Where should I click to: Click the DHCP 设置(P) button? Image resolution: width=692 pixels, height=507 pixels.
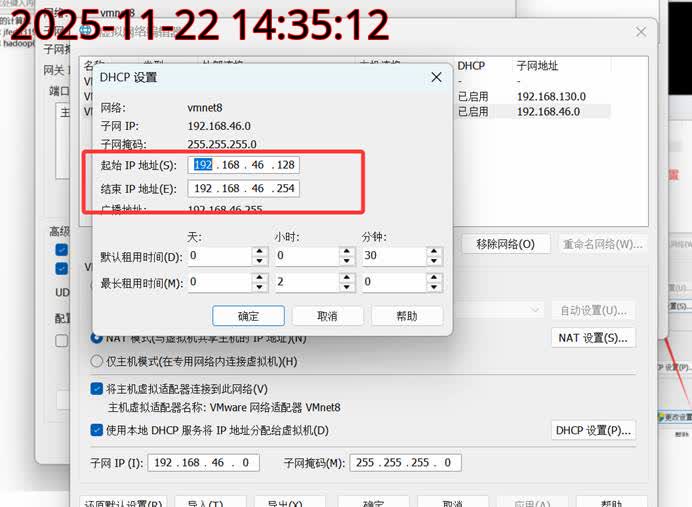click(593, 431)
